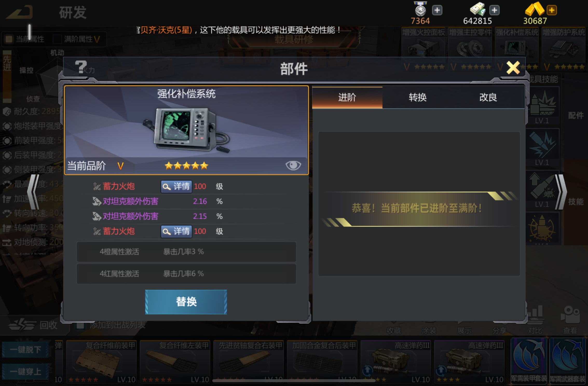Enable the 满阶属性 checkbox

pyautogui.click(x=57, y=39)
